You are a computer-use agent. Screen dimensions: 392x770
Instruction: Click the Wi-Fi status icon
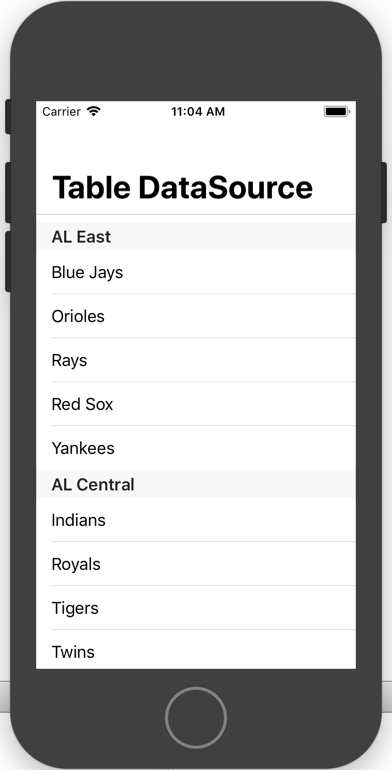point(93,111)
